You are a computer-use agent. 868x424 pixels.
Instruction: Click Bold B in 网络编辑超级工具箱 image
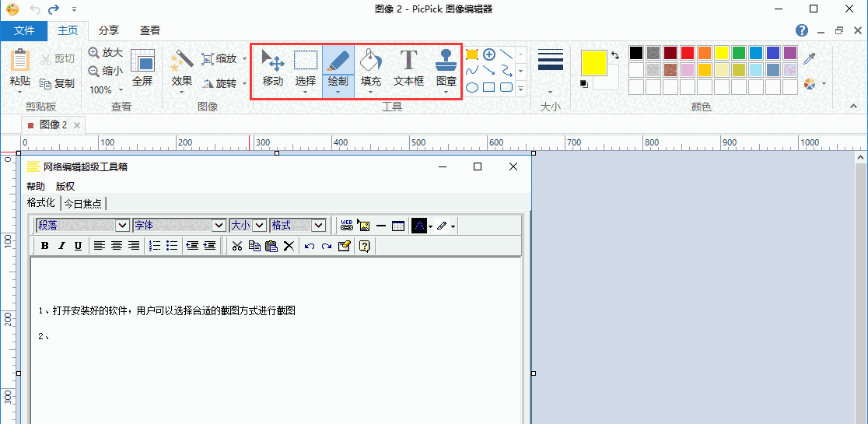(x=45, y=246)
